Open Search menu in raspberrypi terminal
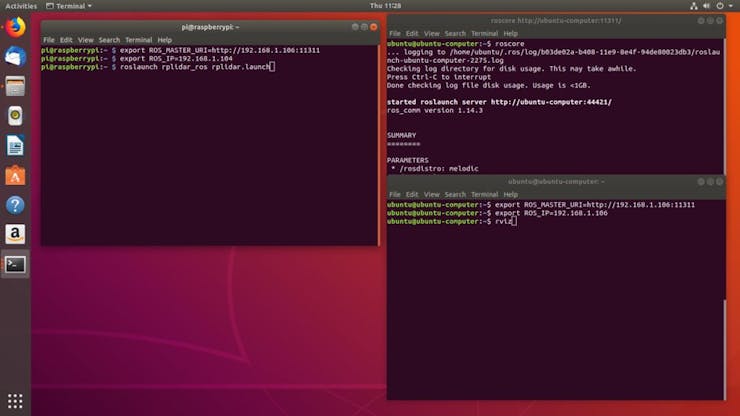This screenshot has width=740, height=416. click(109, 40)
